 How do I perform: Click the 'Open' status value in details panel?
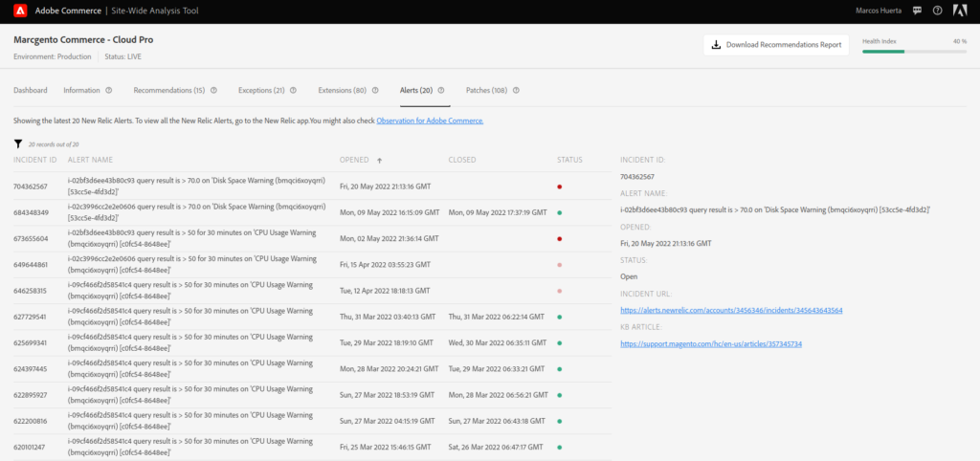coord(629,276)
